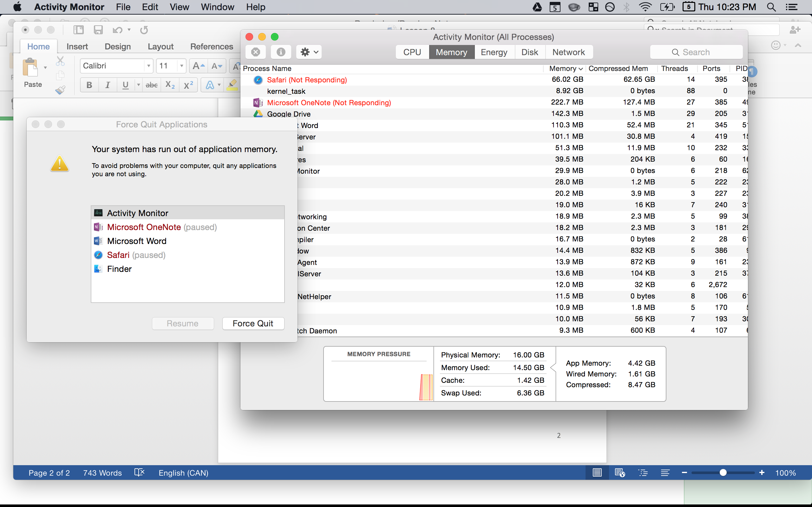Click the Activity Monitor search field
812x507 pixels.
[696, 52]
